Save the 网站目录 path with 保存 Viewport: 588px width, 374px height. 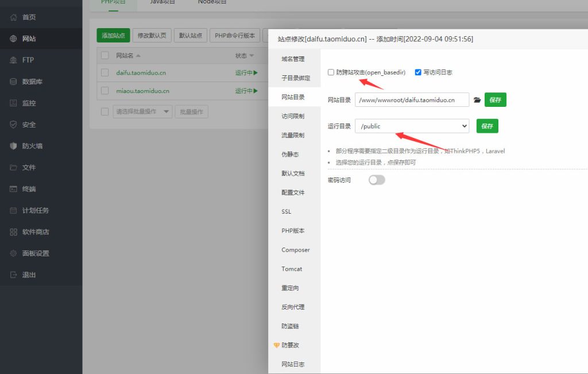[496, 100]
